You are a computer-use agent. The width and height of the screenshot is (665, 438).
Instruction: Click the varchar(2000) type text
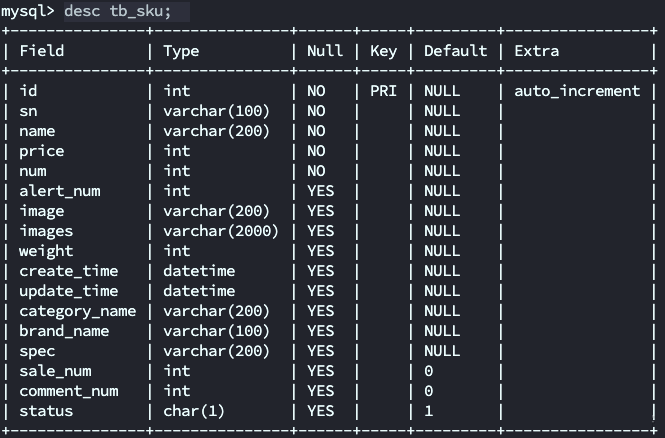(x=221, y=231)
